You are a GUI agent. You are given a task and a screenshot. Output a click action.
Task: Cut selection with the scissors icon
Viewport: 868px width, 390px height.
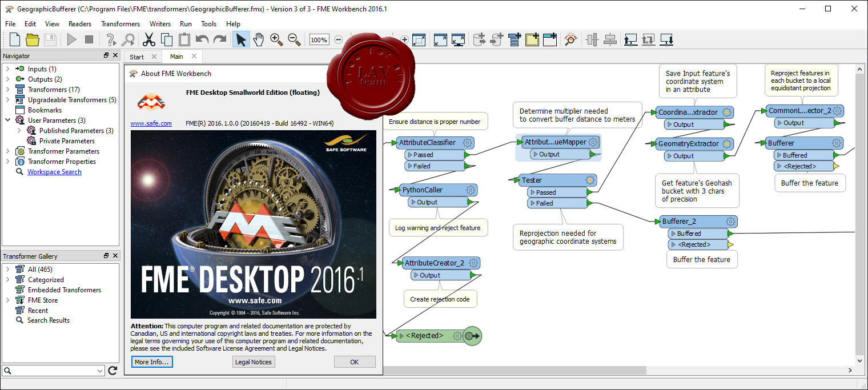click(148, 39)
